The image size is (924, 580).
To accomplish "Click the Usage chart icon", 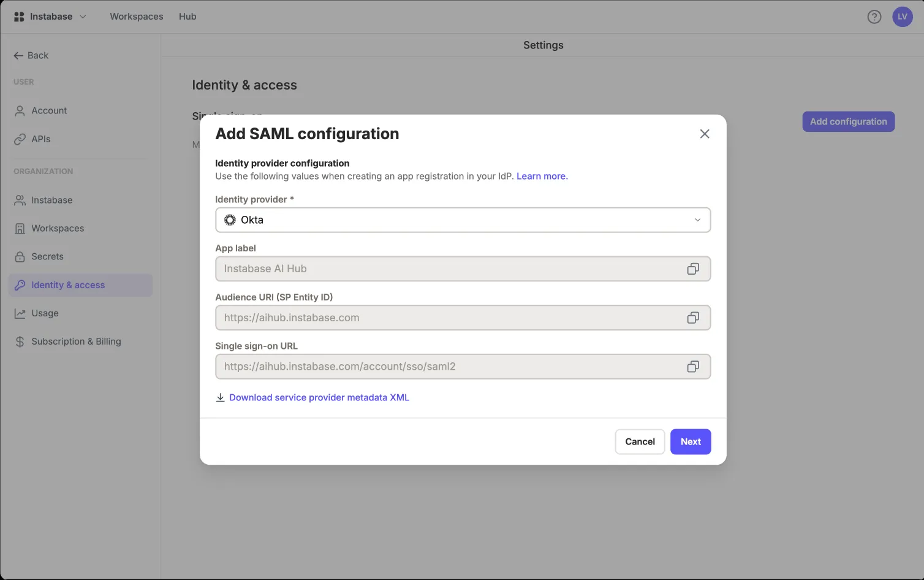I will (20, 313).
